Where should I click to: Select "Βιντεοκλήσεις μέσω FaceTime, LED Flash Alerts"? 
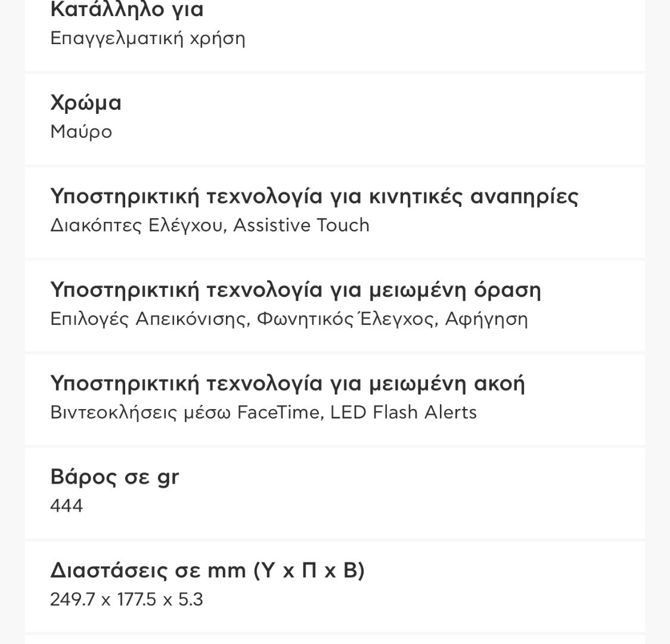pos(263,413)
